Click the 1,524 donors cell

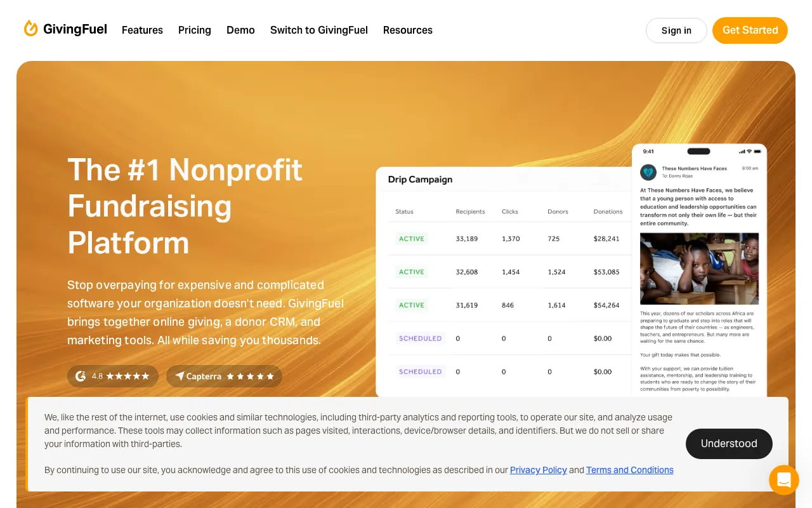click(x=557, y=272)
